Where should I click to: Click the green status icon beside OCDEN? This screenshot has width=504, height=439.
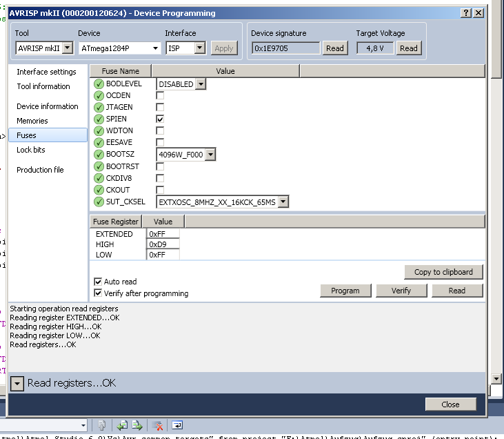99,95
